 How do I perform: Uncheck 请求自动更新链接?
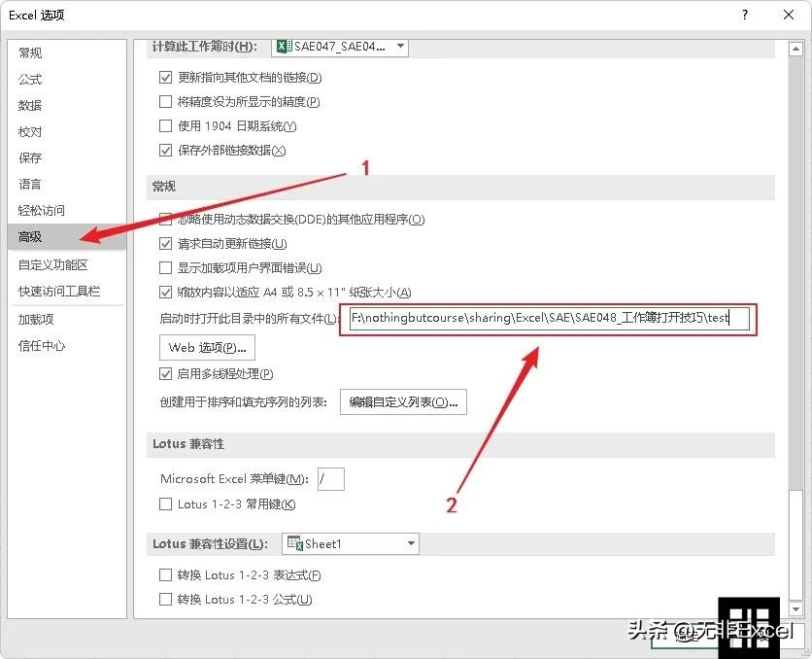click(165, 244)
